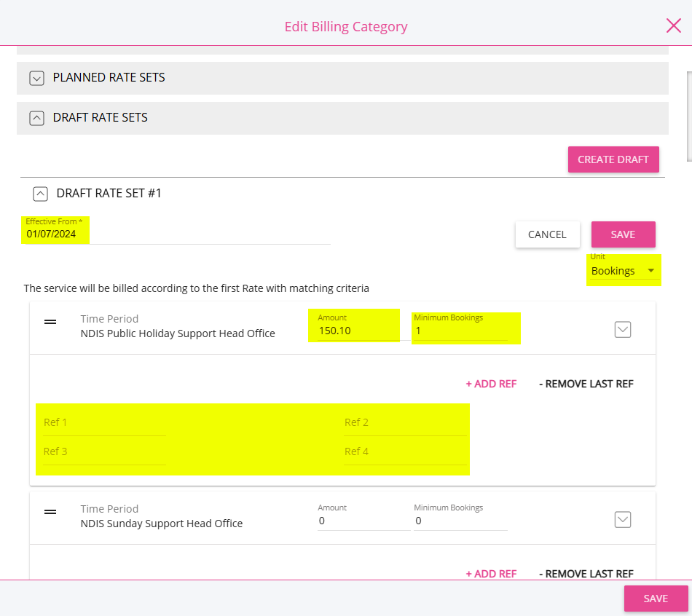Save the draft rate set
This screenshot has width=692, height=616.
623,234
